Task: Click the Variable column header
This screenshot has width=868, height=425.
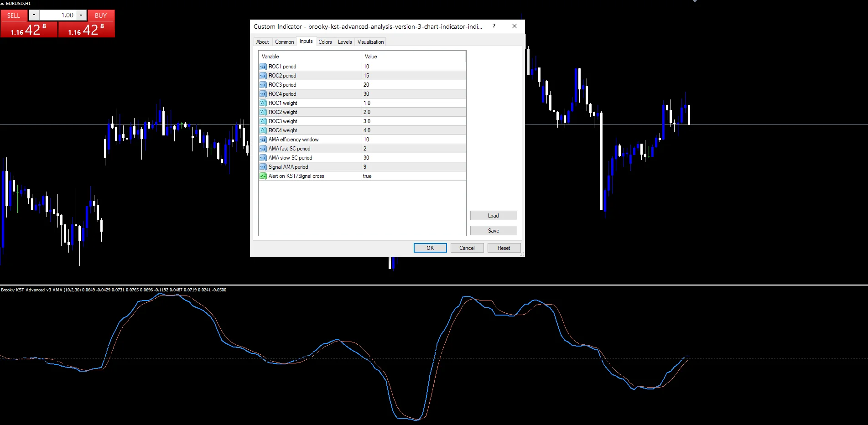Action: (x=310, y=57)
